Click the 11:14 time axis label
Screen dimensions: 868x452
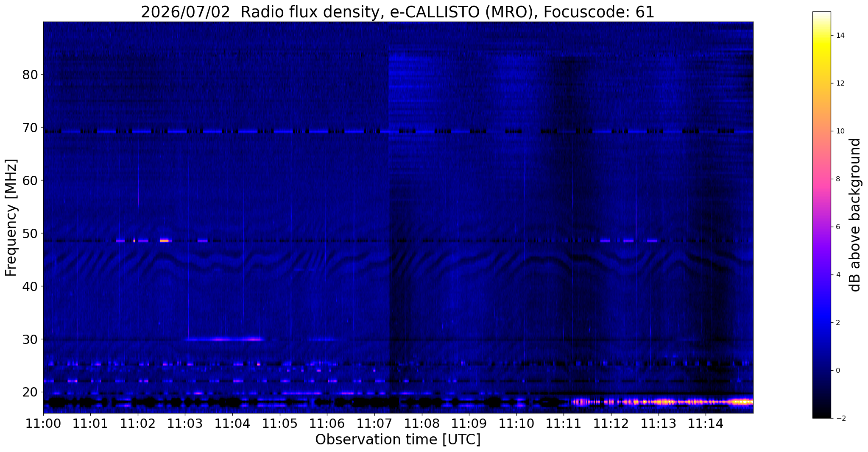coord(706,424)
